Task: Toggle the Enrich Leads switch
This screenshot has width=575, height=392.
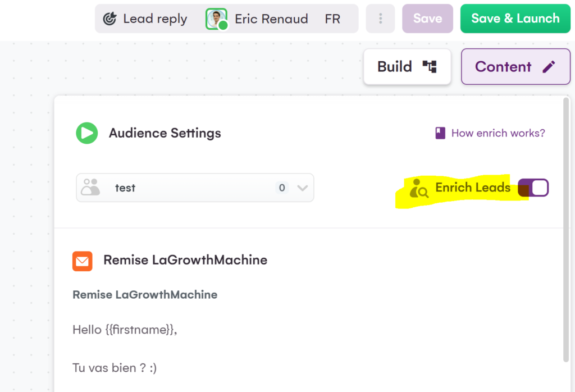Action: pyautogui.click(x=533, y=188)
